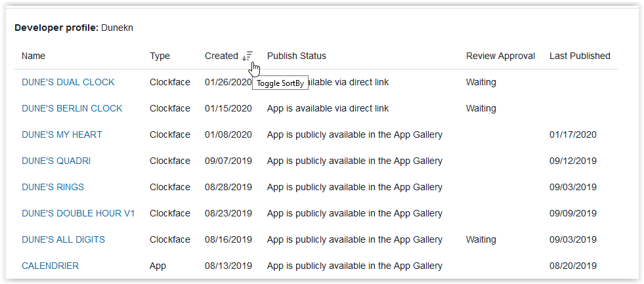
Task: Click publish status of DUNE'S BERLIN CLOCK
Action: tap(328, 108)
